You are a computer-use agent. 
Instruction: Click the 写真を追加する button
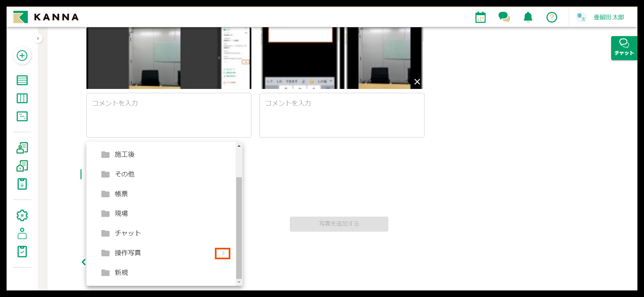(x=339, y=224)
